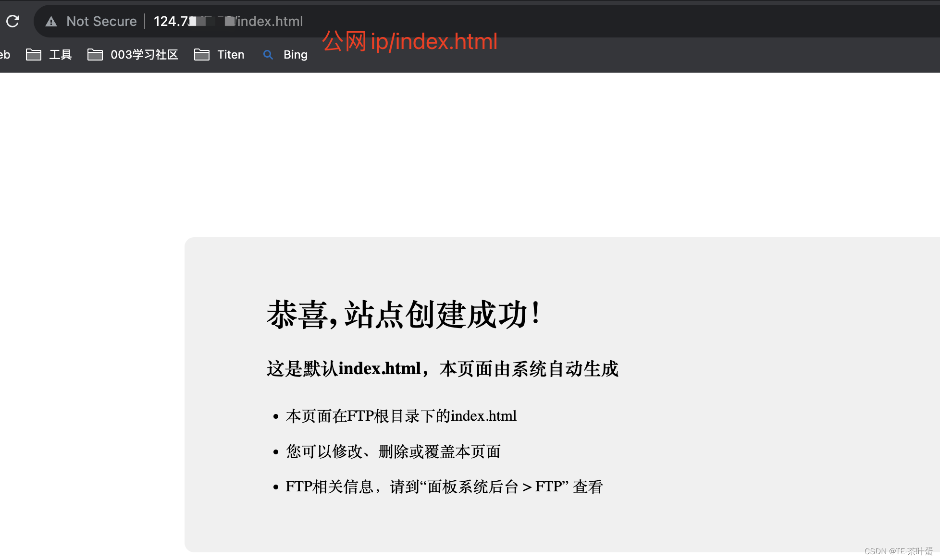The width and height of the screenshot is (940, 560).
Task: Open the 工具 bookmark folder
Action: pos(49,55)
